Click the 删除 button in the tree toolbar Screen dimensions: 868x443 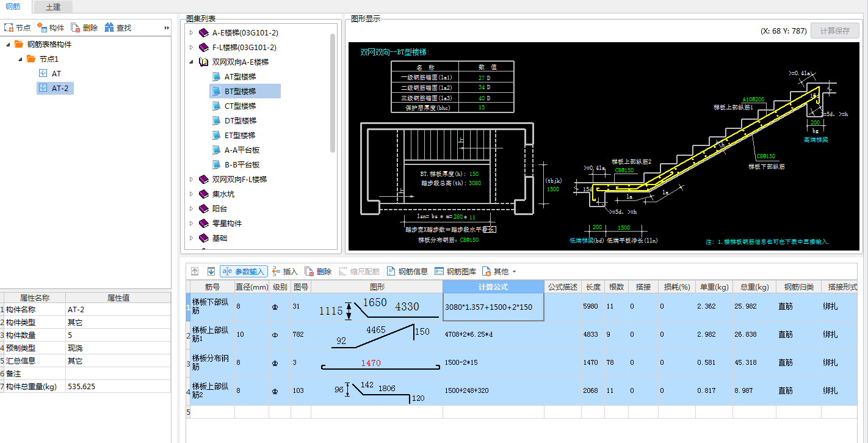click(x=84, y=28)
